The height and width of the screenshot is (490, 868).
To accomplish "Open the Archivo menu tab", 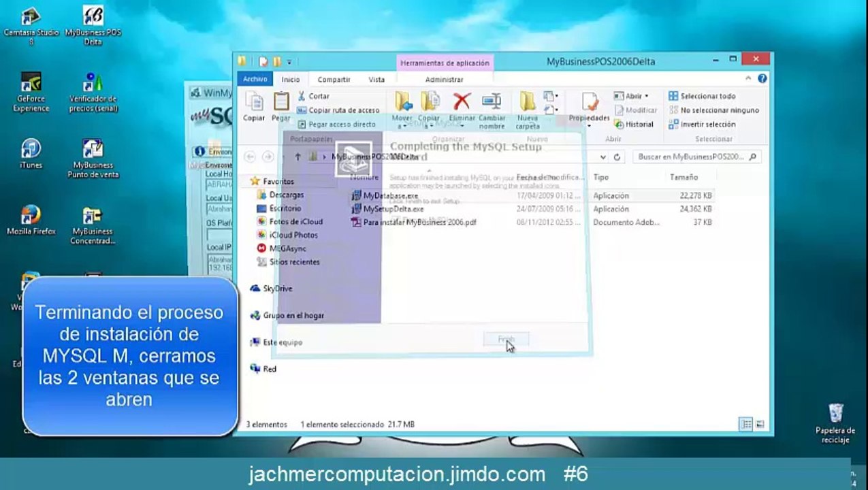I will point(255,79).
